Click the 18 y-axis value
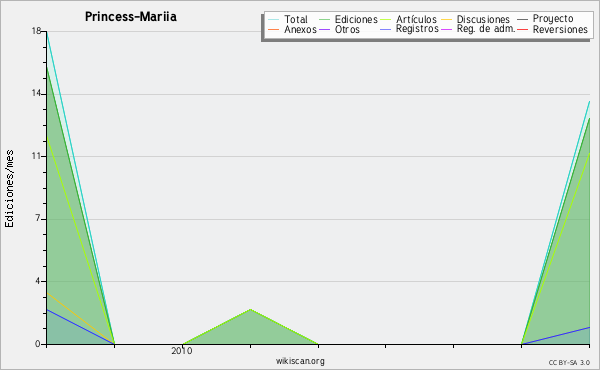Screen dimensions: 600x370 click(x=36, y=31)
